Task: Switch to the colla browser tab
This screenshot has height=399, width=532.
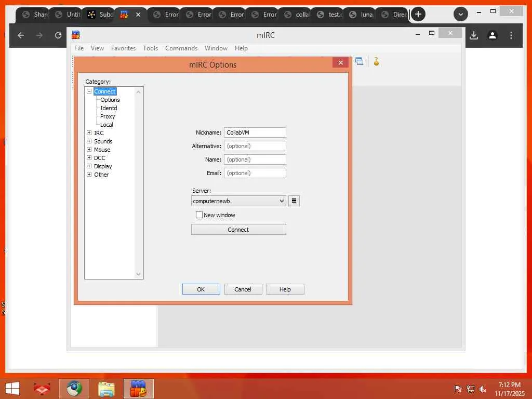Action: point(296,14)
